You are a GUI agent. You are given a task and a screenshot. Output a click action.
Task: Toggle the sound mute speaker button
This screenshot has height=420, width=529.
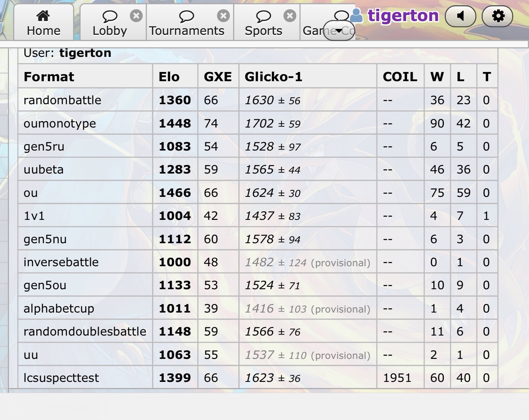[x=460, y=16]
